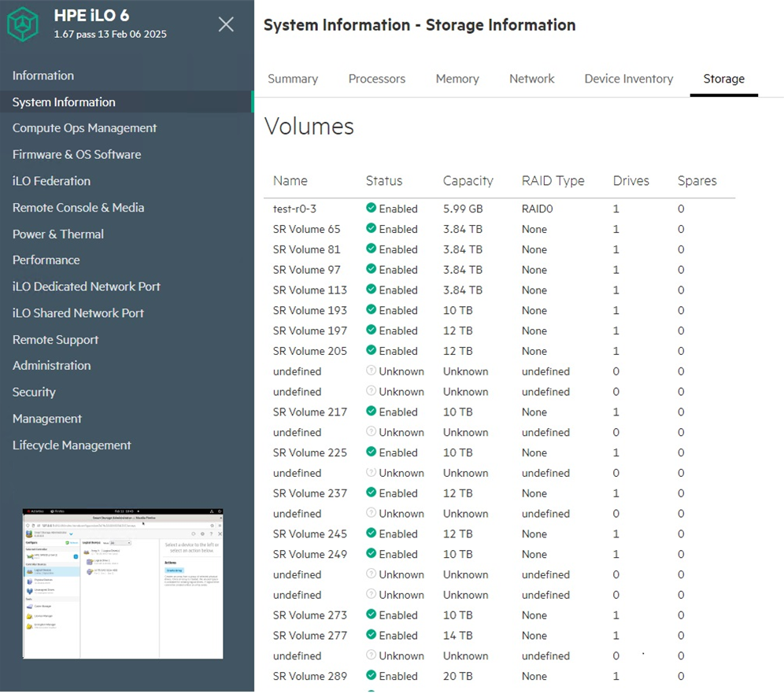Click the RAID0 type cell
This screenshot has width=784, height=694.
[x=537, y=209]
